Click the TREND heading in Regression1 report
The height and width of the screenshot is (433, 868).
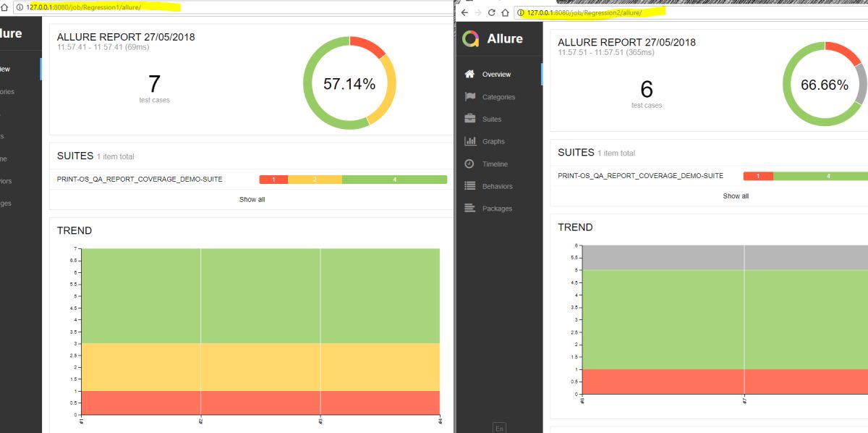75,230
